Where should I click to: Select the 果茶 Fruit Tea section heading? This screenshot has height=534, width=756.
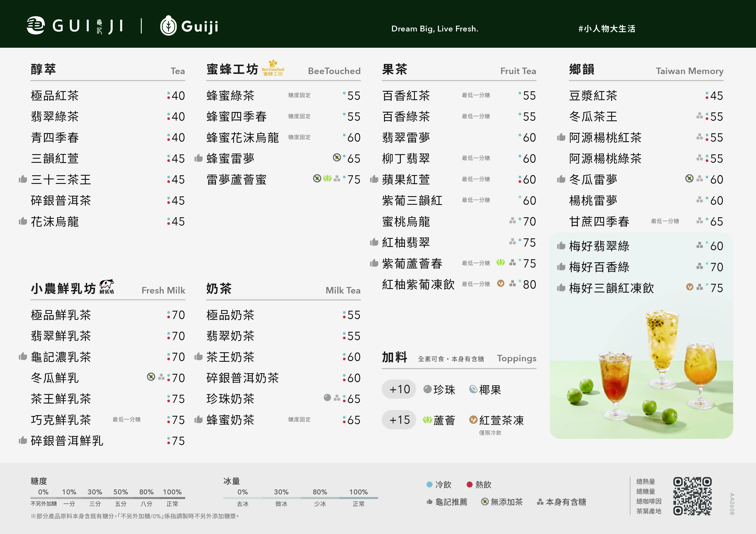coord(459,70)
